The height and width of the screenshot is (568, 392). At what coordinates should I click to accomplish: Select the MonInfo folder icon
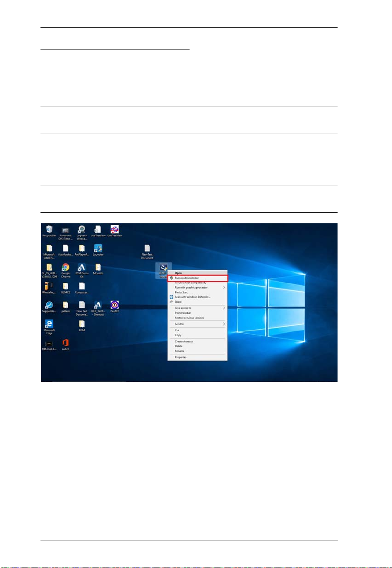(x=98, y=269)
